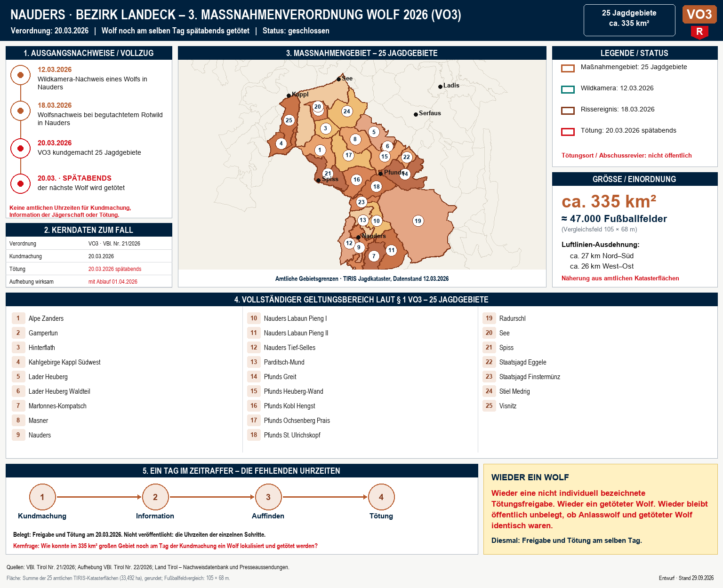Select map marker 11 on the map
This screenshot has width=723, height=588.
392,250
